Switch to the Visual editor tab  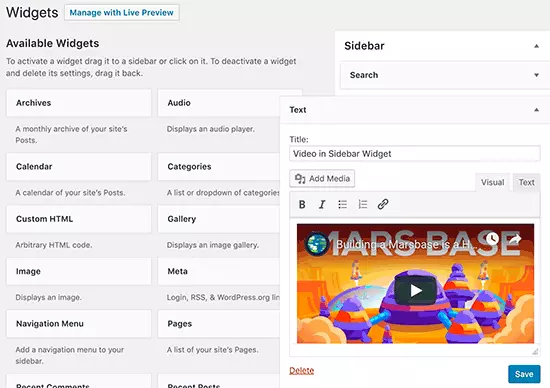[x=492, y=182]
